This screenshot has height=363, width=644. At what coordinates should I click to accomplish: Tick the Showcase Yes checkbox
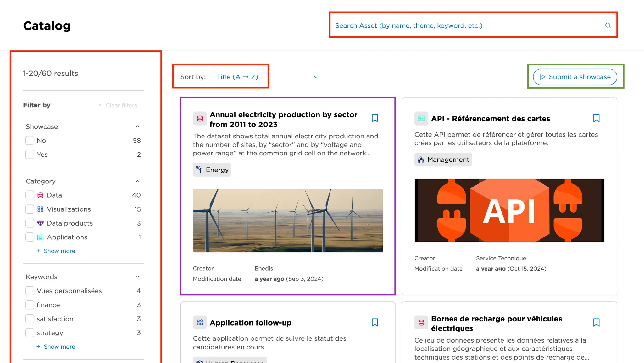(30, 154)
